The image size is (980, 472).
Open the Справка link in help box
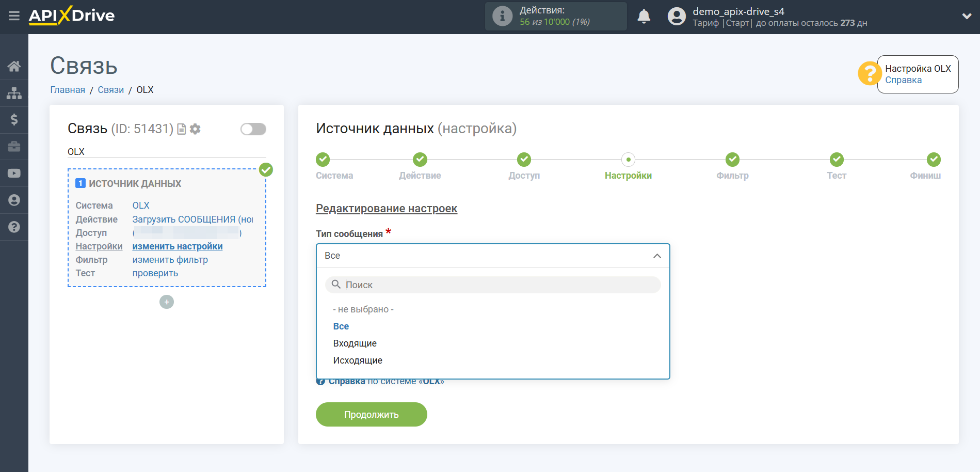903,80
